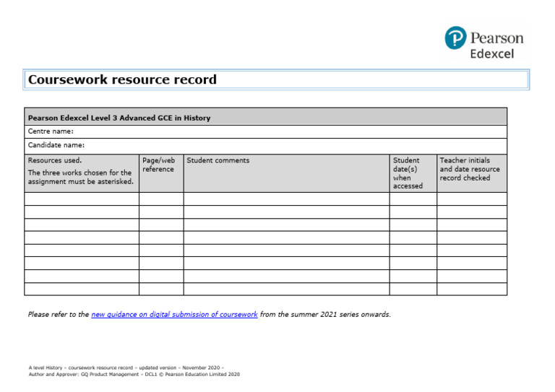Screen dimensions: 555x392
Task: Click the Candidate name field
Action: coord(265,146)
